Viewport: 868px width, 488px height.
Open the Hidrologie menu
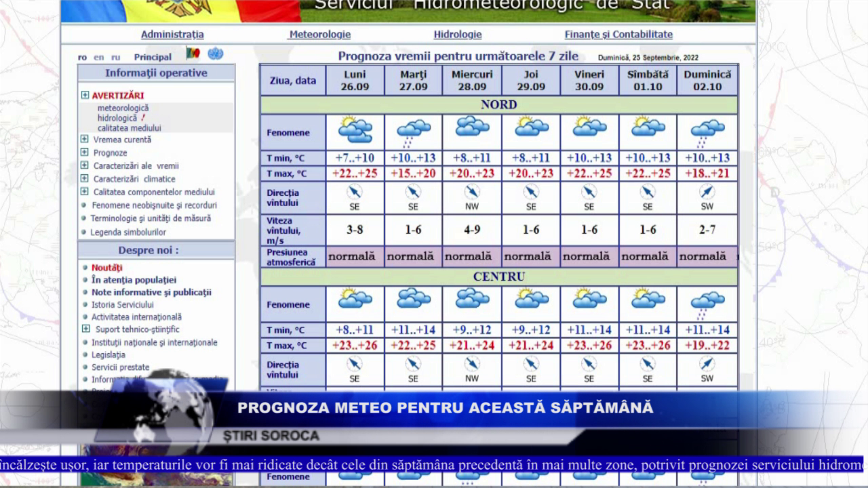click(458, 35)
